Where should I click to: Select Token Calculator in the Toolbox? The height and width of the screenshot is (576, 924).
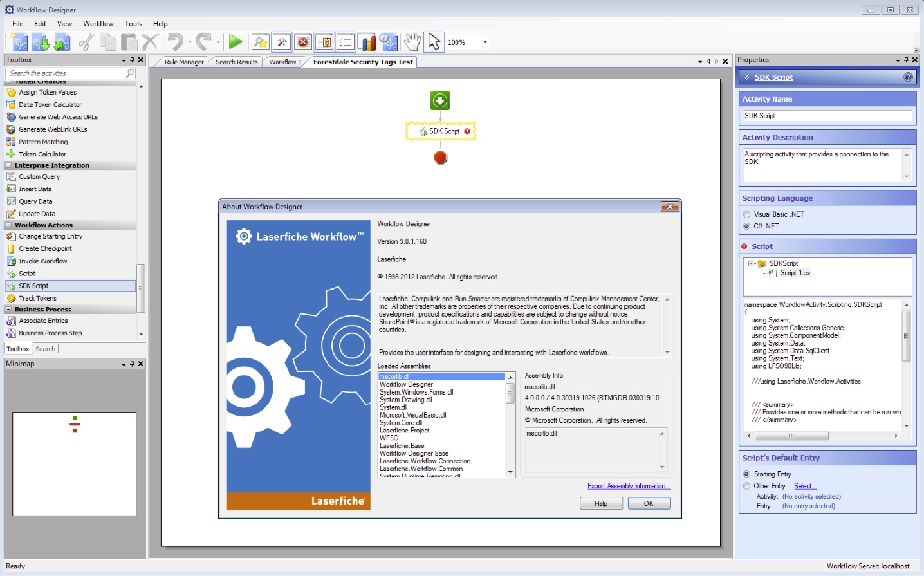click(x=42, y=154)
